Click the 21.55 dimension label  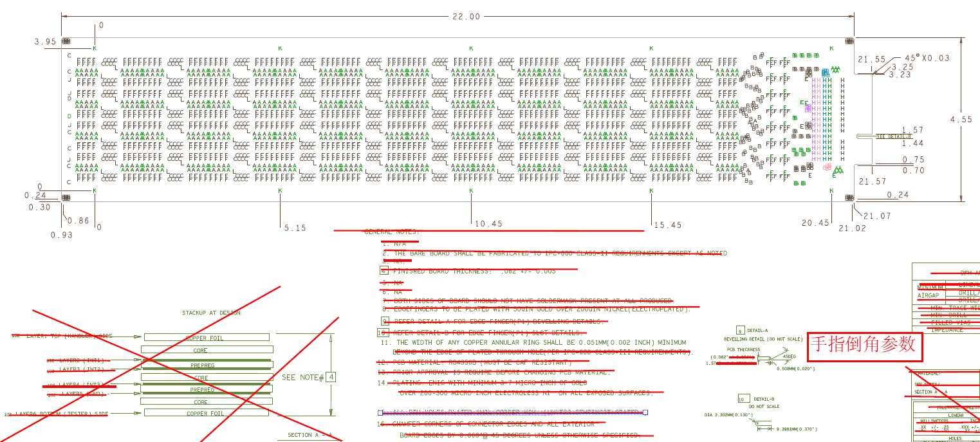(871, 59)
